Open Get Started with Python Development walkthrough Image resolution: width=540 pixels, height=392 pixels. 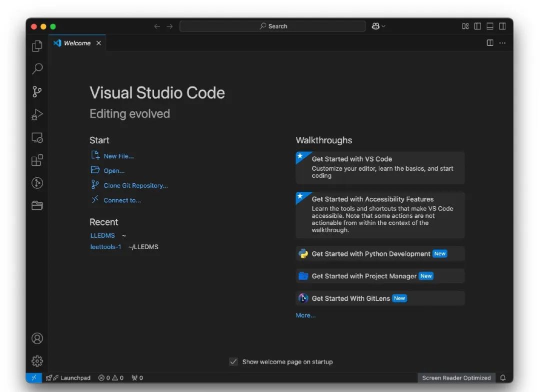point(380,254)
